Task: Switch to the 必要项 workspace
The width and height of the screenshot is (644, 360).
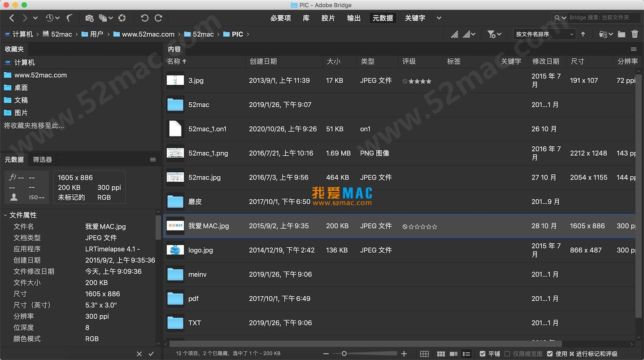Action: (x=280, y=18)
